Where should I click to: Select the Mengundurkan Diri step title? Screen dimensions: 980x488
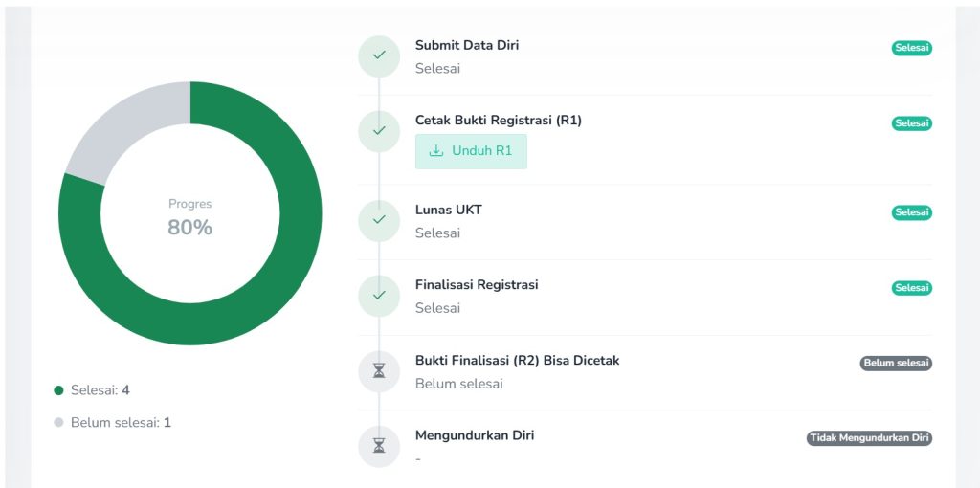[x=475, y=434]
